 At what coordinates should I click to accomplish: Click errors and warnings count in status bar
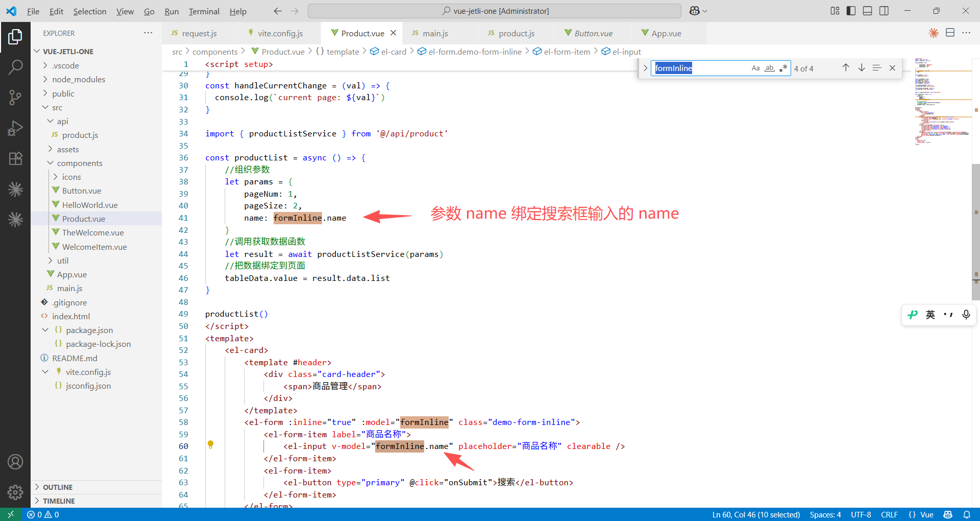click(43, 514)
